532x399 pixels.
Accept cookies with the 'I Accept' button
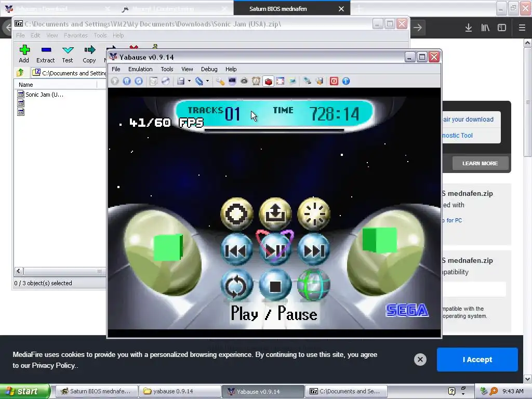(x=477, y=360)
